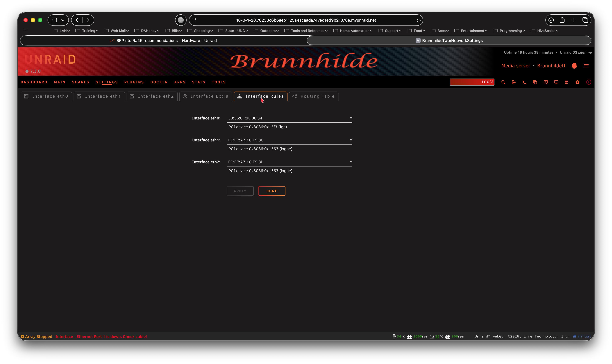Open the manual link in the footer
Viewport: 612px width, 364px height.
click(584, 336)
